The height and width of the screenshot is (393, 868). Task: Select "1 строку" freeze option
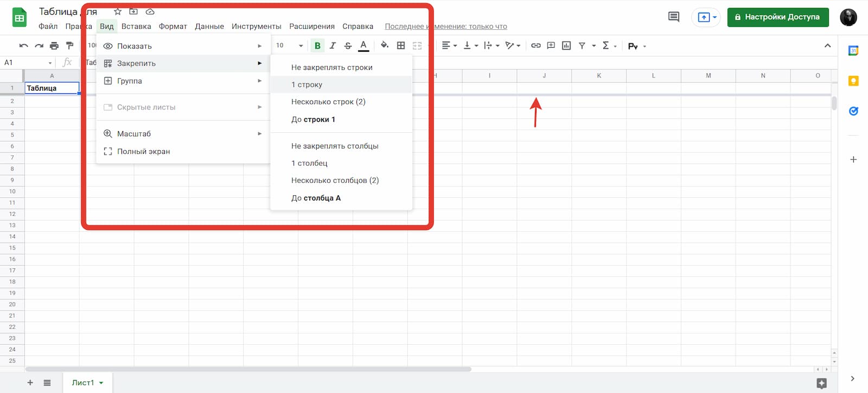[x=307, y=85]
